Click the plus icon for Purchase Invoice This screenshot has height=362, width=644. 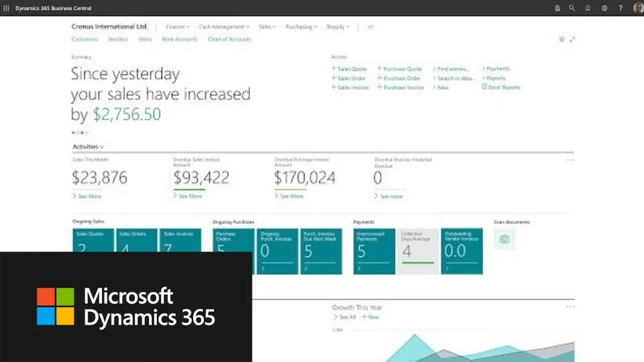coord(380,87)
